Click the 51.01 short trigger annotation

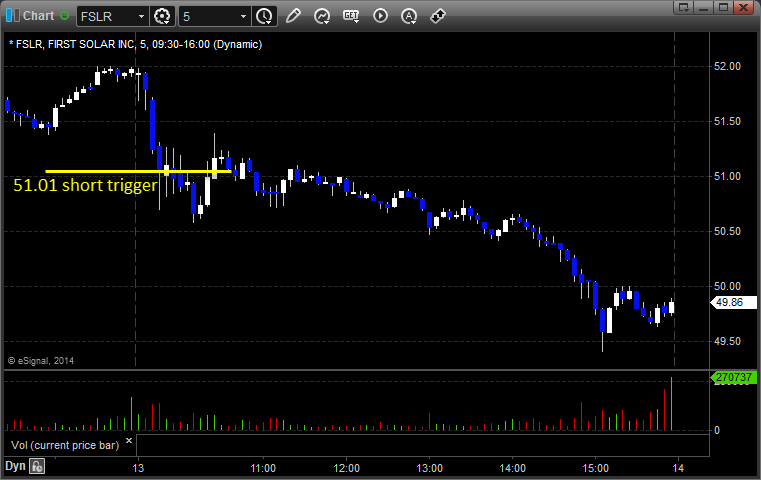(x=85, y=185)
